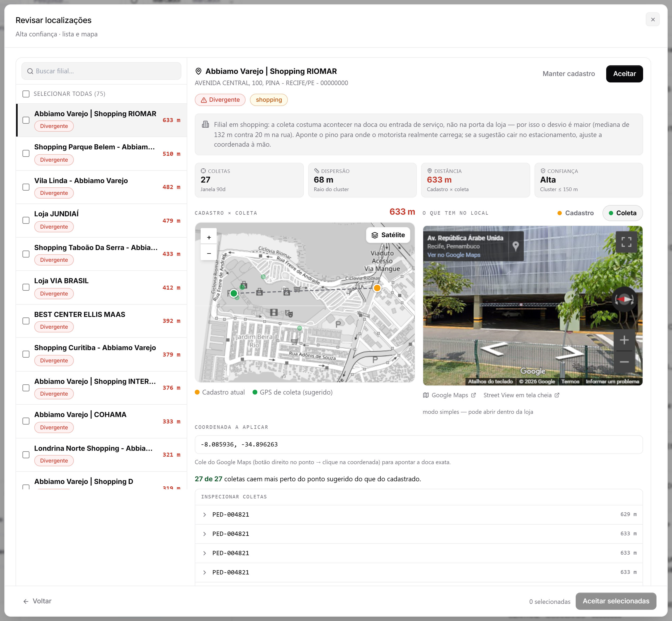Click the Divergente warning badge in header

pyautogui.click(x=220, y=100)
